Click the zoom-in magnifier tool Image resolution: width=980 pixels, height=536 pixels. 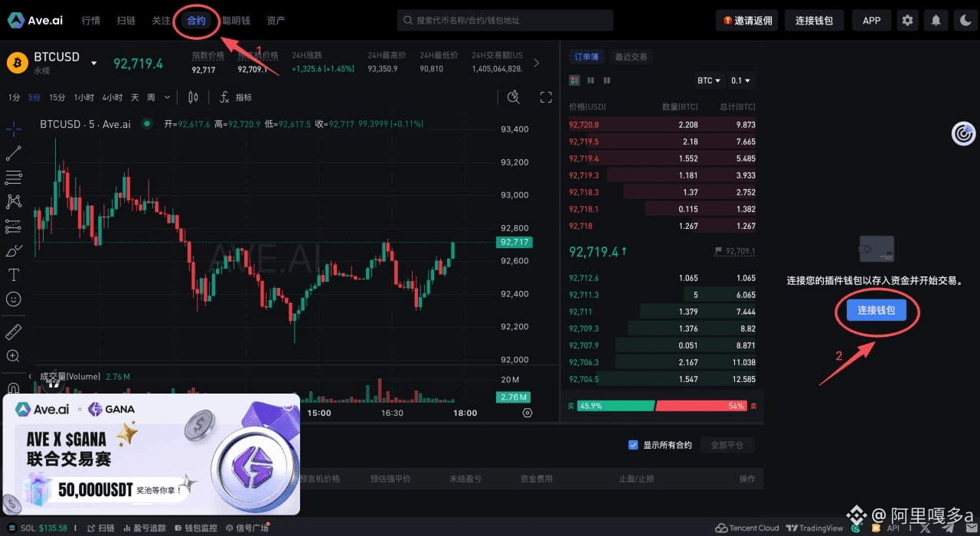pyautogui.click(x=13, y=356)
